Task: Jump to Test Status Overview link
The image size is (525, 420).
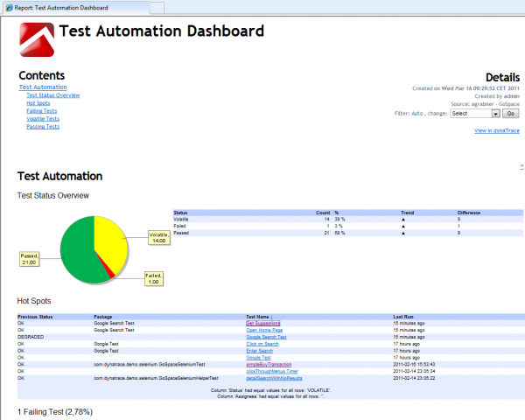Action: (x=53, y=95)
